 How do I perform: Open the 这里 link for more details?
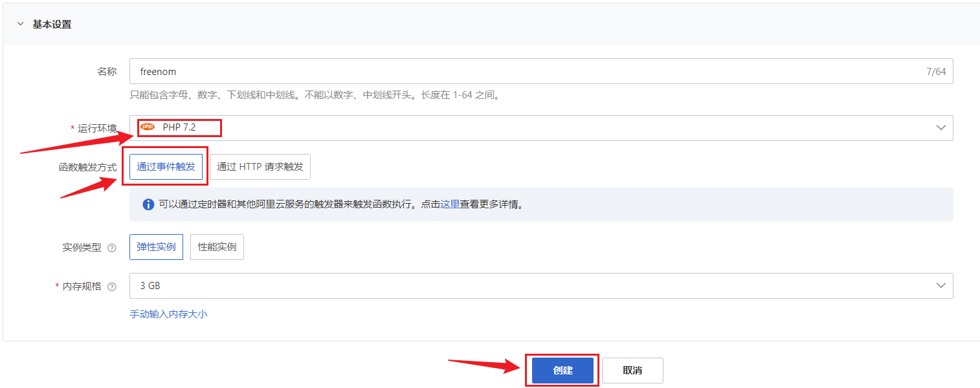[450, 204]
